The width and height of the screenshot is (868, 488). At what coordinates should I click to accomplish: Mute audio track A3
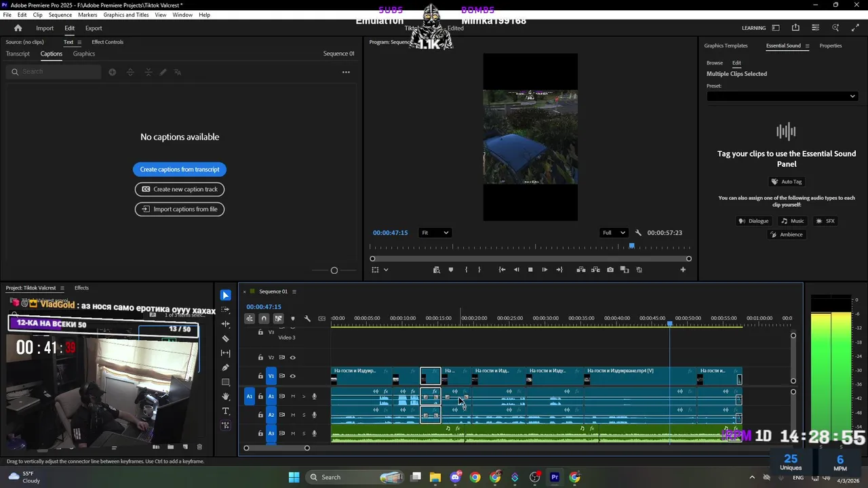click(293, 433)
